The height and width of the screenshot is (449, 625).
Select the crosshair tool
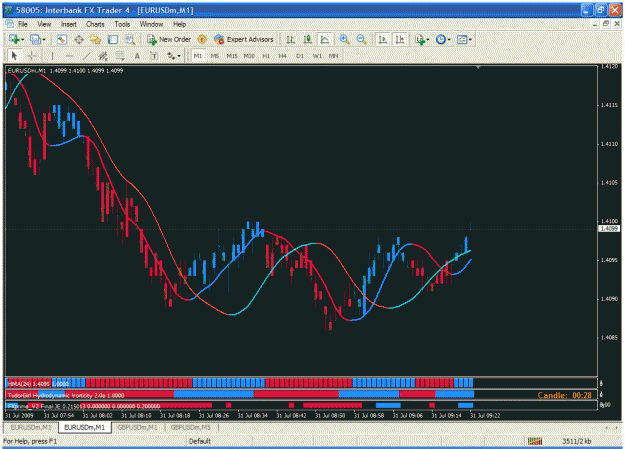(x=32, y=56)
